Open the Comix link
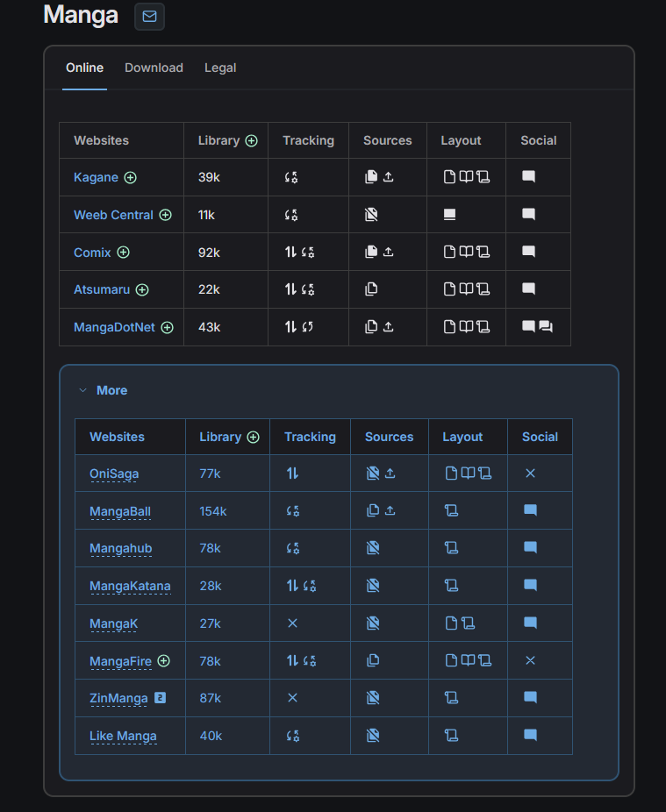The width and height of the screenshot is (666, 812). tap(92, 253)
